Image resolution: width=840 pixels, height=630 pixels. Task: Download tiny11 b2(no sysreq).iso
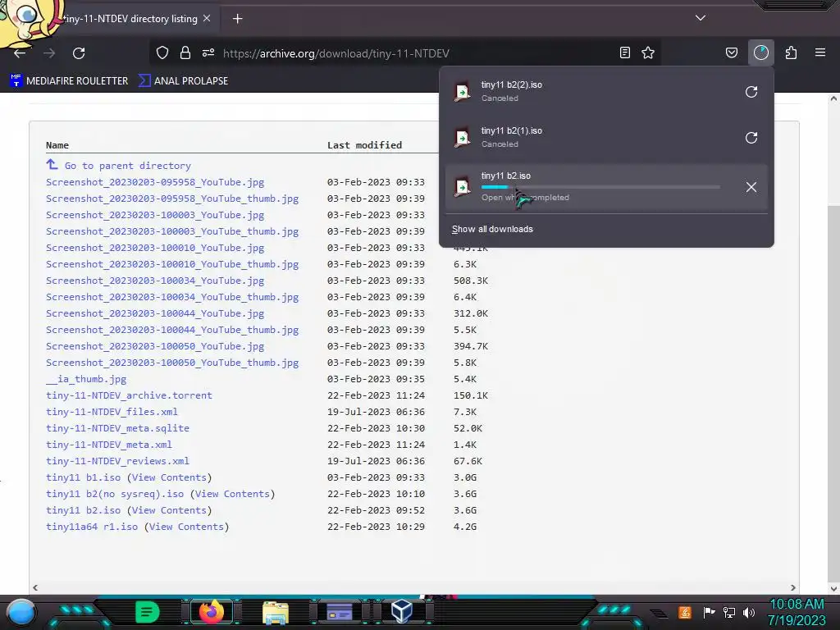[x=115, y=494]
